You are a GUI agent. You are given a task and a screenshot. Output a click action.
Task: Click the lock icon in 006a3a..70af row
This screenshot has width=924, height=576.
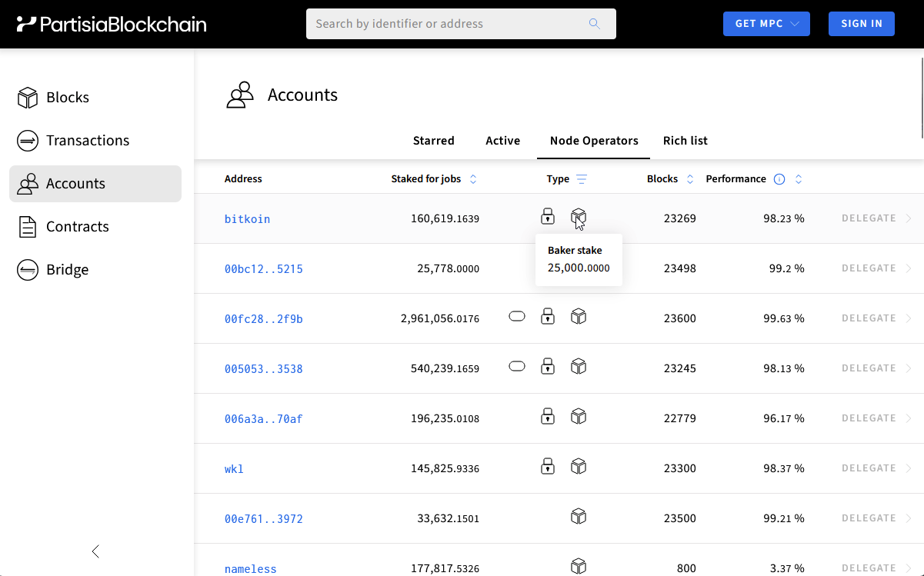[x=547, y=416]
